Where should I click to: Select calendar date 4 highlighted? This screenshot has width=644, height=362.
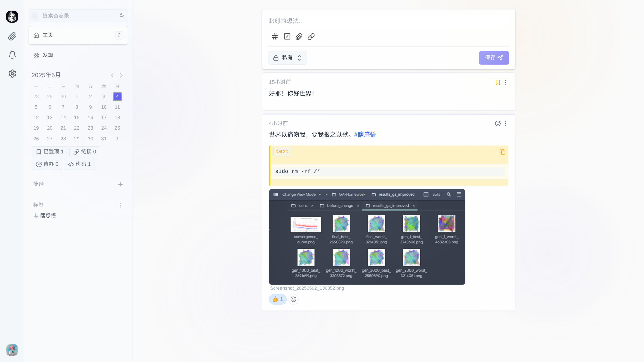(x=117, y=97)
